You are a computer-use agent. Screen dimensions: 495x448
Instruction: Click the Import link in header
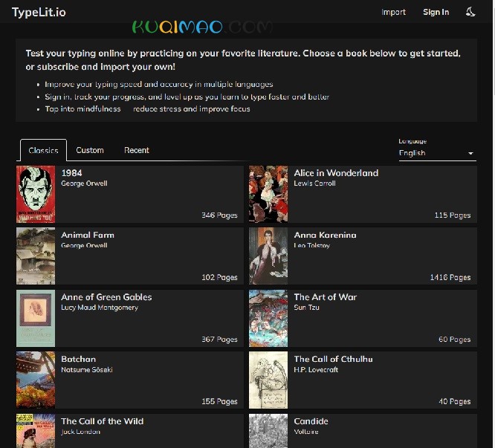click(393, 12)
